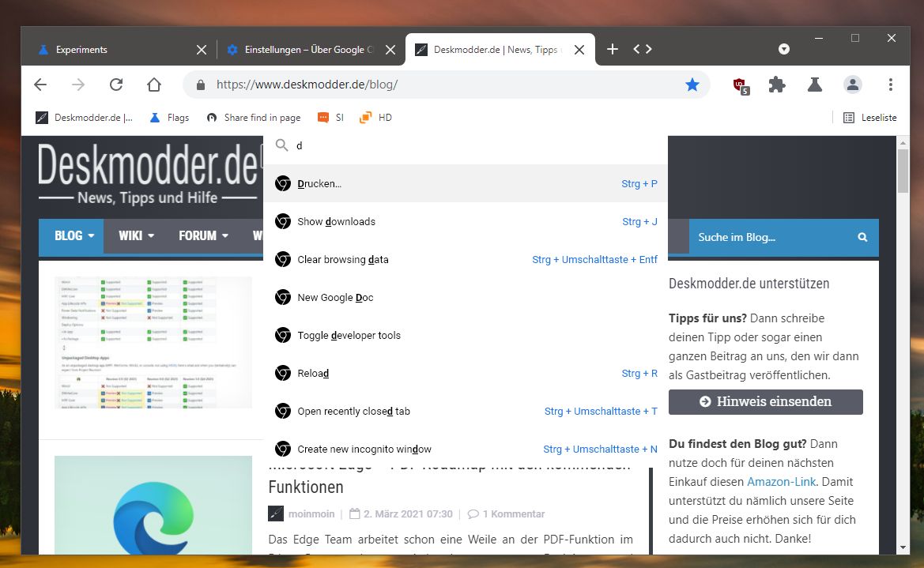Click the Suche im Blog search field

(772, 237)
